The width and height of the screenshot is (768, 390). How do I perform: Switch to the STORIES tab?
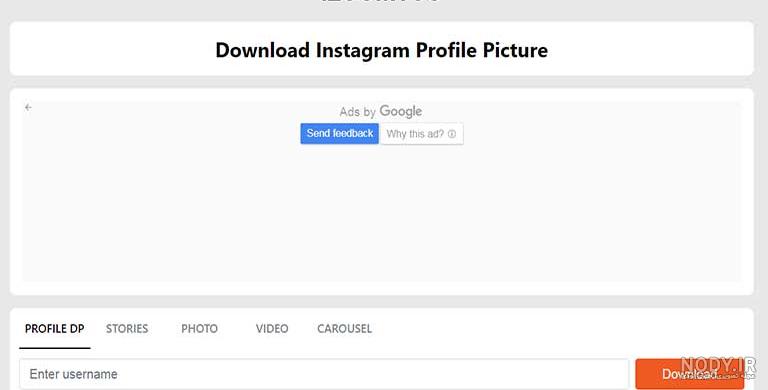[127, 329]
